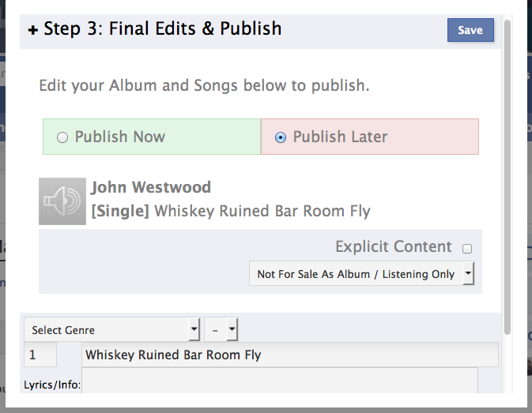Click the speaker album artwork icon
The image size is (532, 413).
pyautogui.click(x=62, y=201)
